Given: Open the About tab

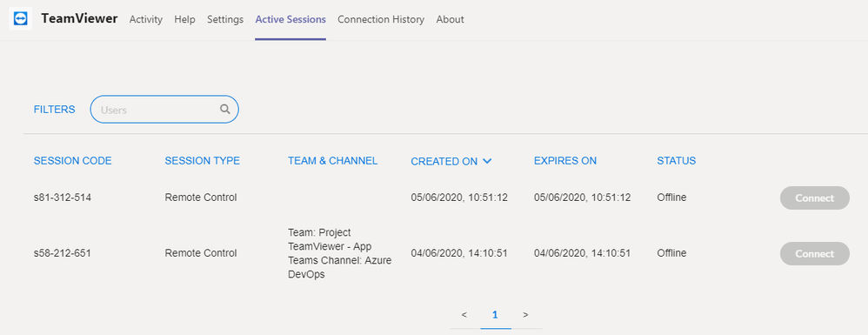Looking at the screenshot, I should [x=450, y=19].
